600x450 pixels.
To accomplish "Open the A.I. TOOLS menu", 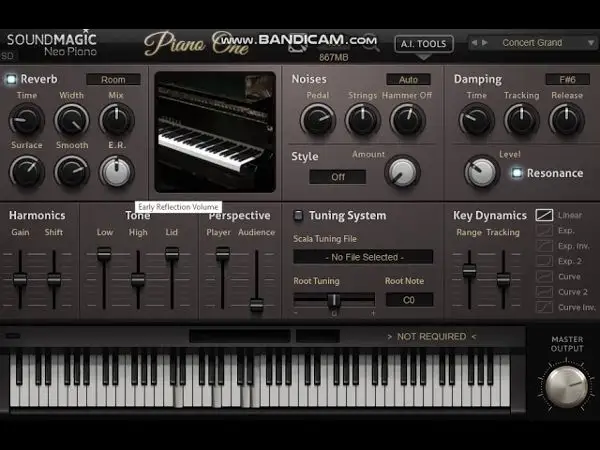I will (424, 44).
